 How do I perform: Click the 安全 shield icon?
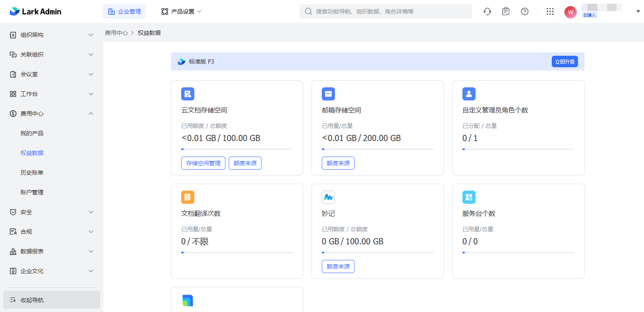tap(13, 212)
